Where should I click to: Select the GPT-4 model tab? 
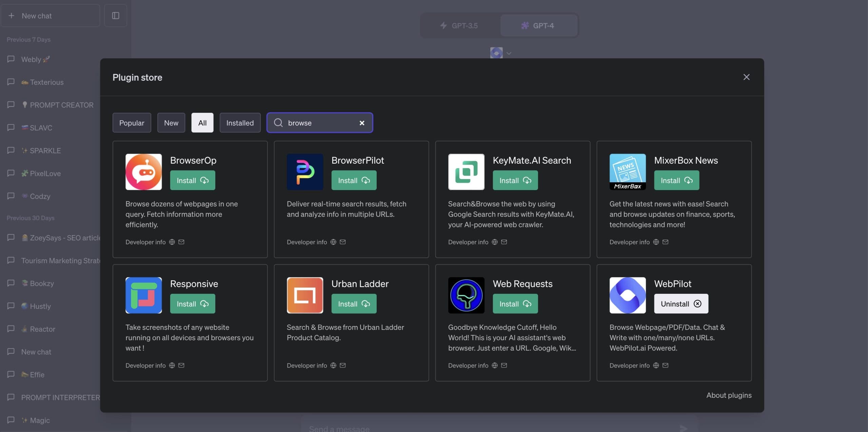point(539,25)
